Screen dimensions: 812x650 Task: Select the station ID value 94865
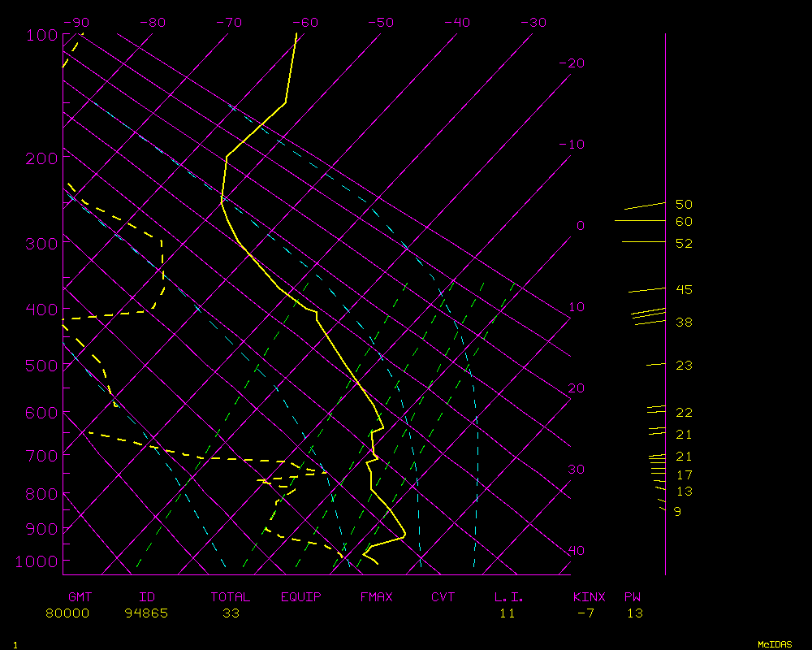[x=146, y=613]
